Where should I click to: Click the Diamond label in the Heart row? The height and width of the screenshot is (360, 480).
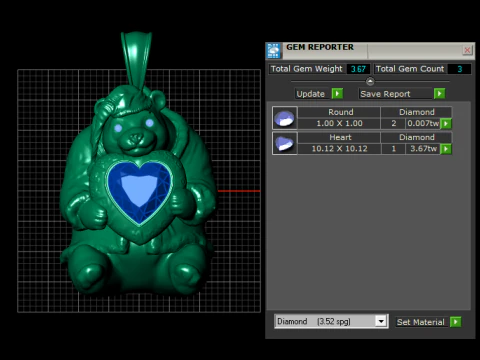coord(417,137)
